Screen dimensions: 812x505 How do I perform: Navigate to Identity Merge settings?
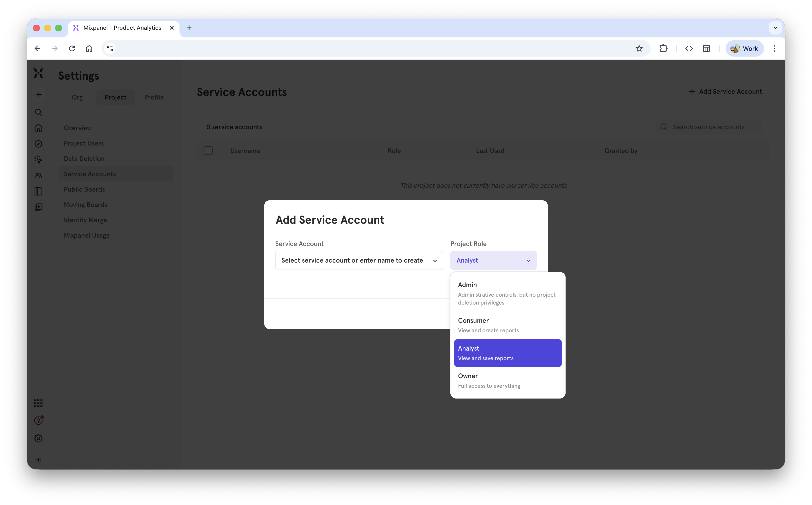pyautogui.click(x=85, y=220)
